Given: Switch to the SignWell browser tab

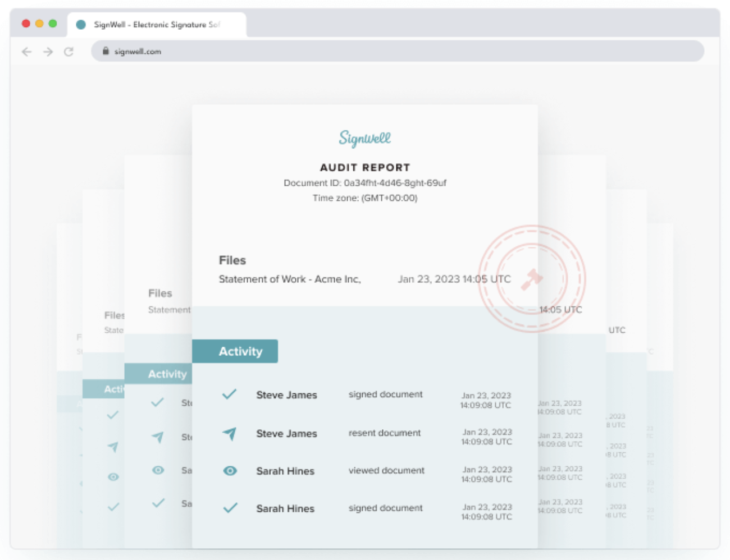Looking at the screenshot, I should tap(152, 25).
